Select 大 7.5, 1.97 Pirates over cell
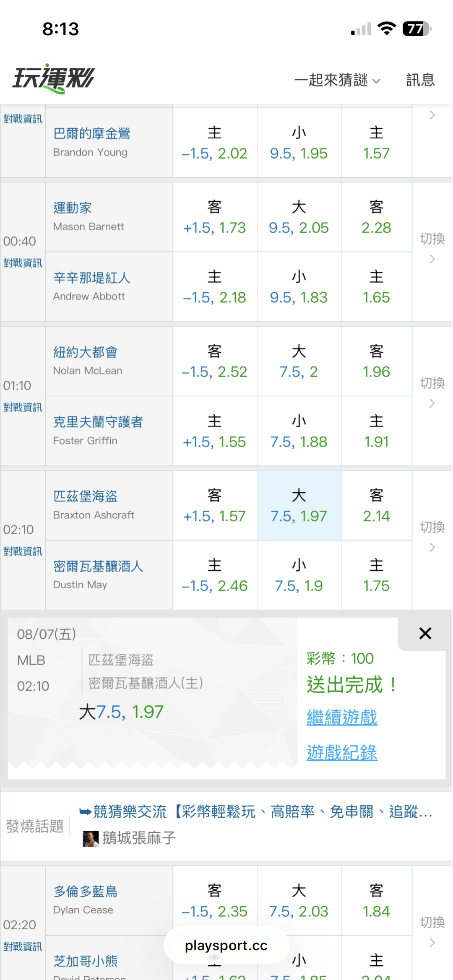 299,505
